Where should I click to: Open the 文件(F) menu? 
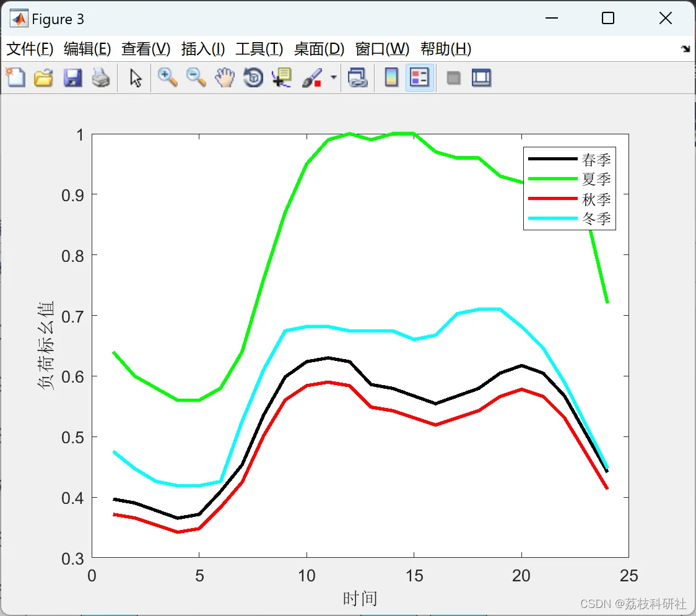pos(30,49)
